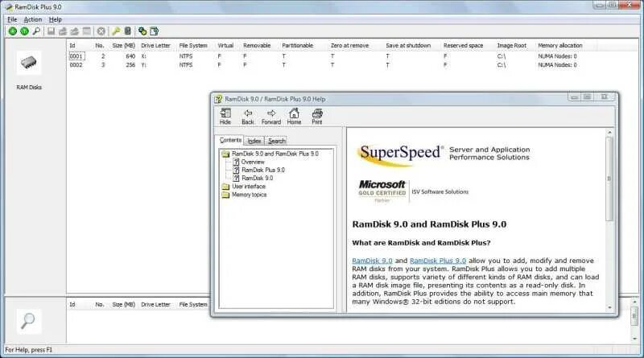
Task: Click the 'Reserved space' column header
Action: pyautogui.click(x=464, y=46)
